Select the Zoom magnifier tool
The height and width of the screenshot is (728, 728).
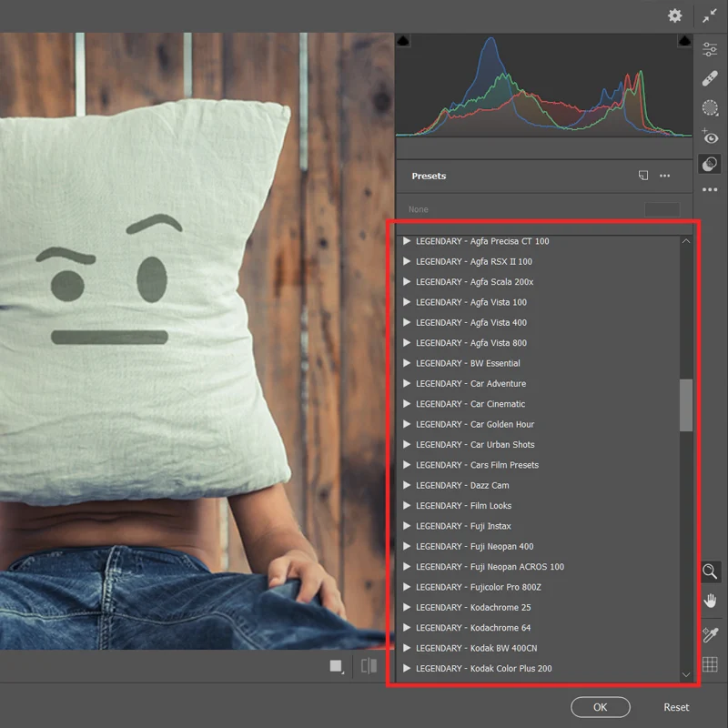(x=710, y=571)
